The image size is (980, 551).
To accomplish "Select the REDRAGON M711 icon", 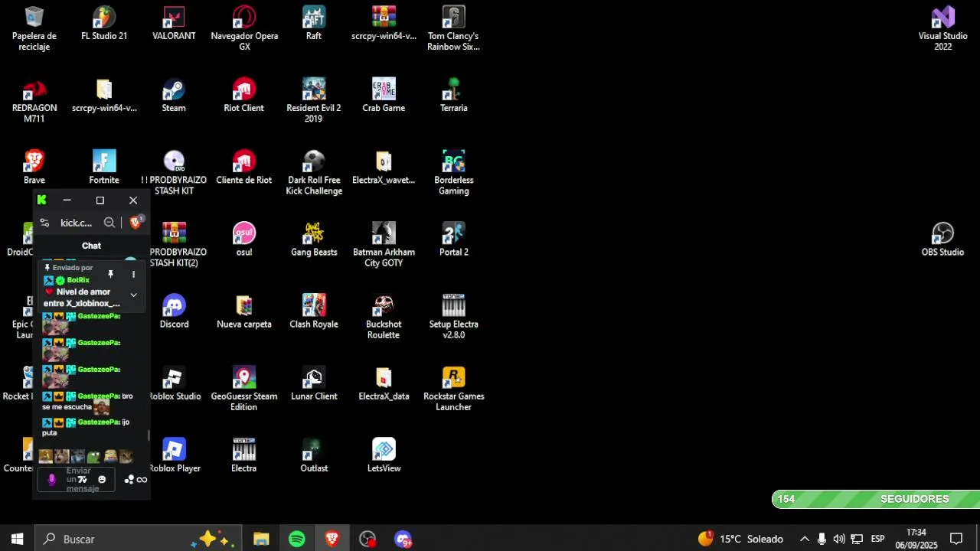I will pos(34,101).
